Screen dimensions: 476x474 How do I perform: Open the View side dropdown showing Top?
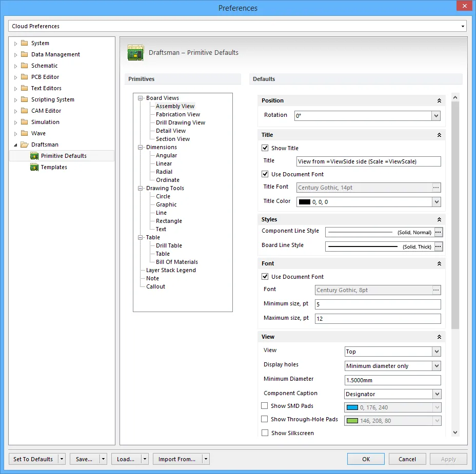tap(437, 352)
